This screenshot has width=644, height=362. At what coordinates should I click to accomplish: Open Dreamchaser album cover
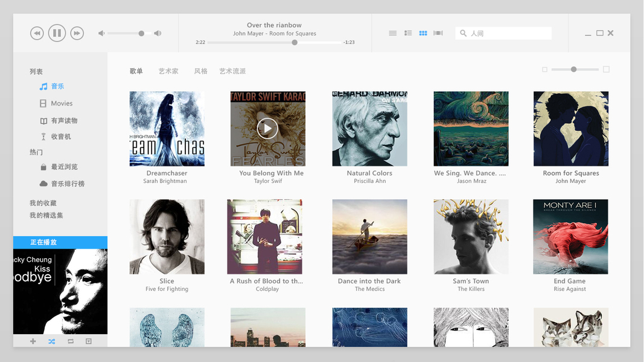pyautogui.click(x=167, y=129)
